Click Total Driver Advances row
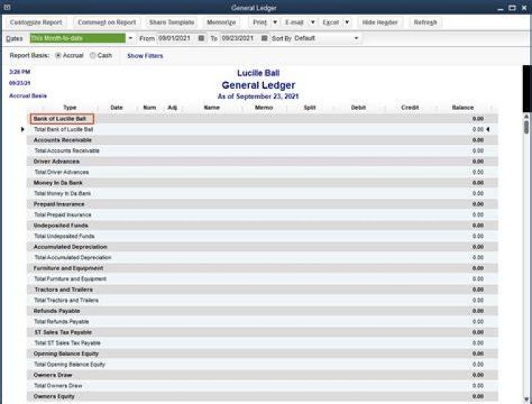 coord(262,172)
